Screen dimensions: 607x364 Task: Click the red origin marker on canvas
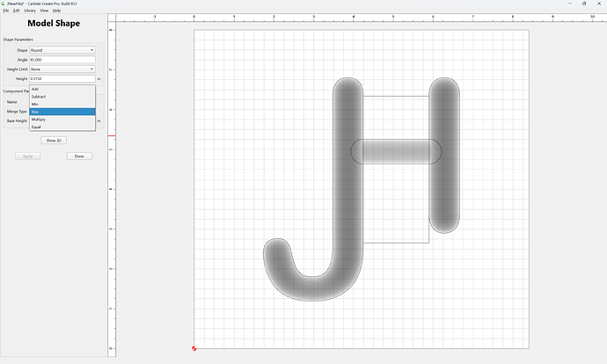(194, 348)
